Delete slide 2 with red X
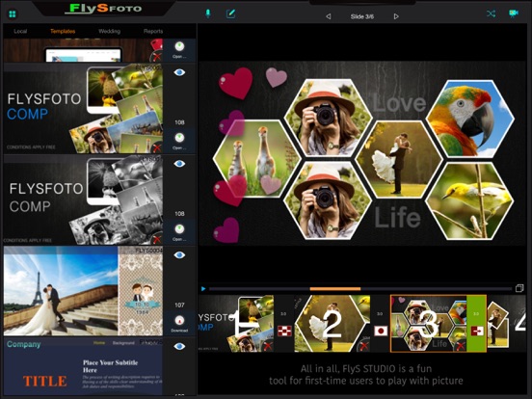This screenshot has height=399, width=532. 363,346
